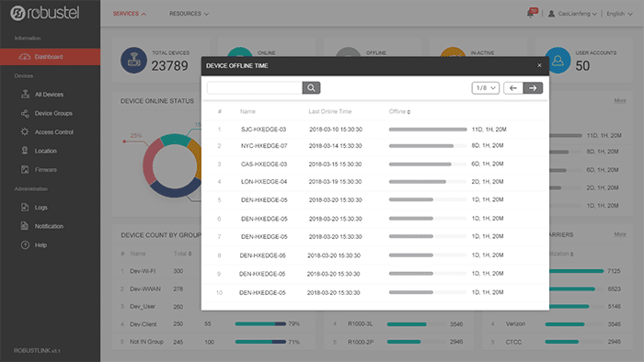Viewport: 644px width, 362px height.
Task: Click timestamp 2018-03-19 15:30:30
Action: tap(335, 182)
